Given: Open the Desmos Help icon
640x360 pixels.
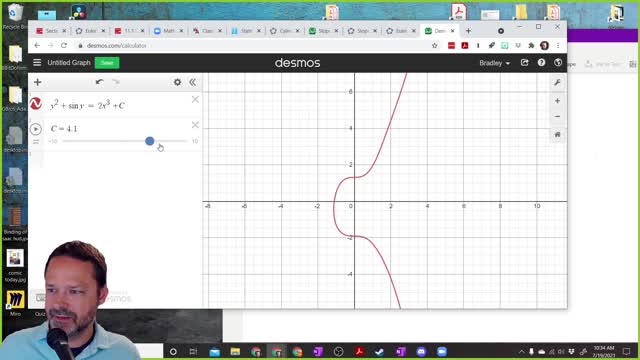Looking at the screenshot, I should (x=541, y=62).
